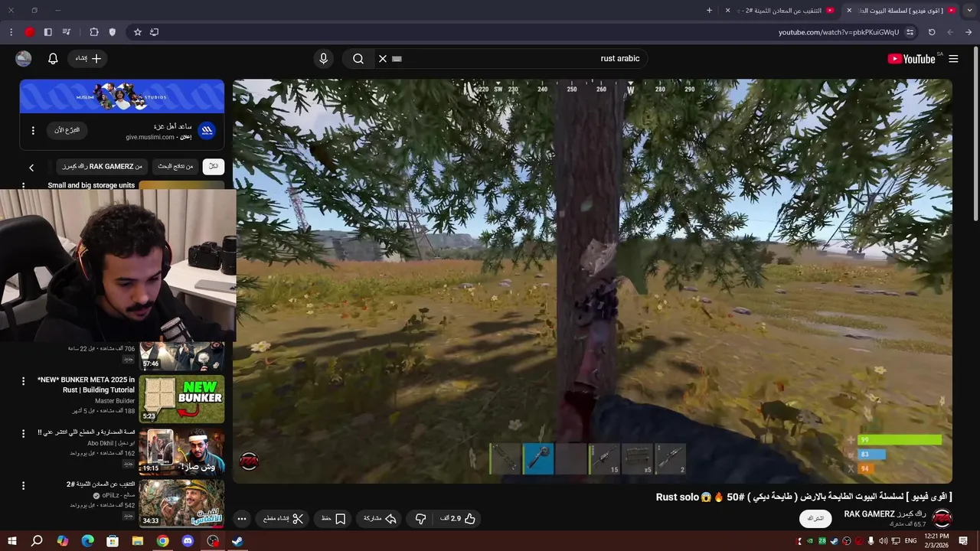This screenshot has width=980, height=551.
Task: Click the 'تبرّع الآن' ad button
Action: click(x=67, y=130)
